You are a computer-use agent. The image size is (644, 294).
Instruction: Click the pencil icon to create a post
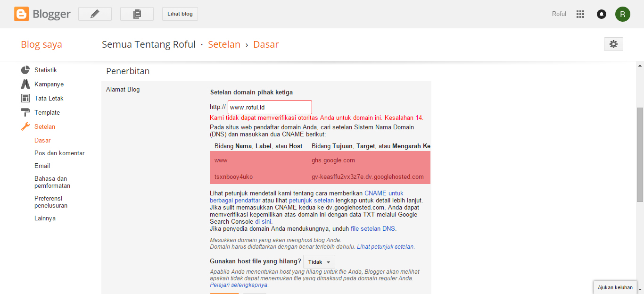[94, 14]
